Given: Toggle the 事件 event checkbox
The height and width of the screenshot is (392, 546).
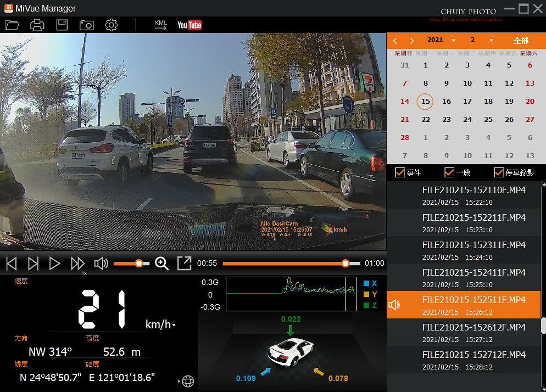Looking at the screenshot, I should pos(400,172).
